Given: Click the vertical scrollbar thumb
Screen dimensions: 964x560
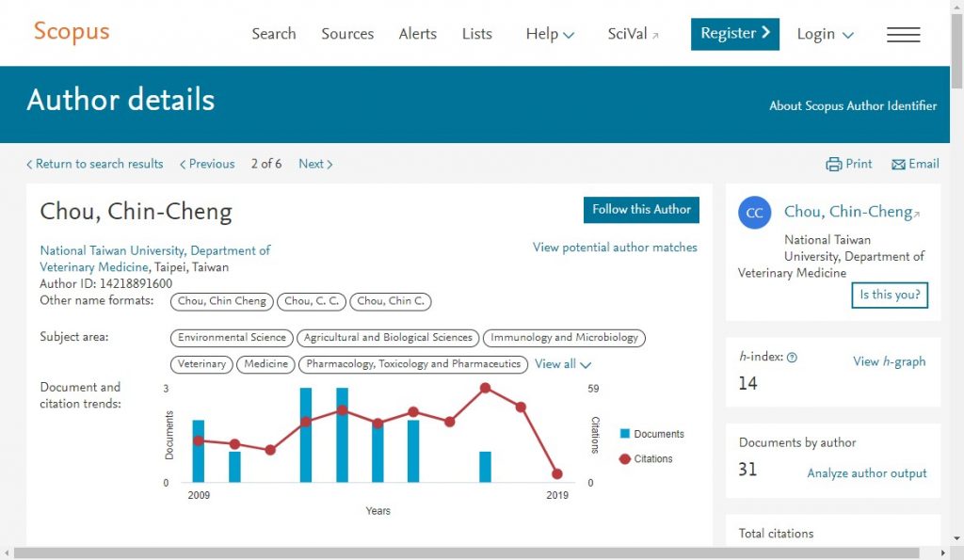Looking at the screenshot, I should (956, 53).
